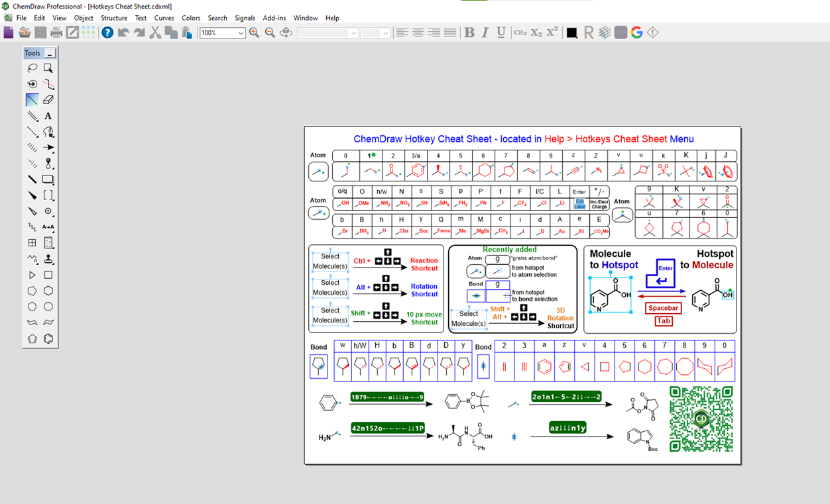830x504 pixels.
Task: Select the Cyclohexane Ring tool
Action: [48, 291]
